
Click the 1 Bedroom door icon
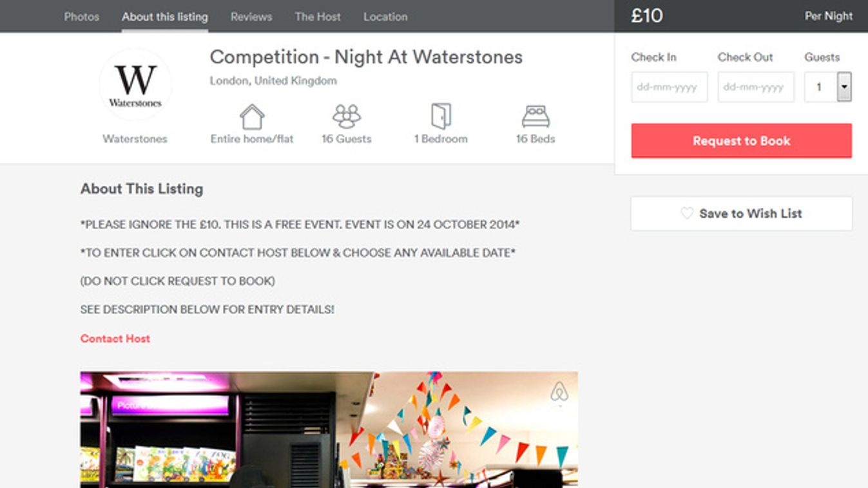point(441,117)
